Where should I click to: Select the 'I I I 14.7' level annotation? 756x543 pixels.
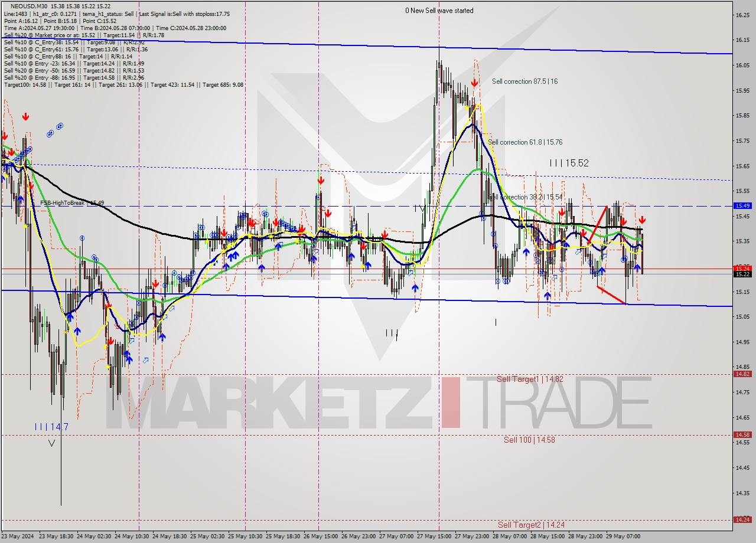51,427
